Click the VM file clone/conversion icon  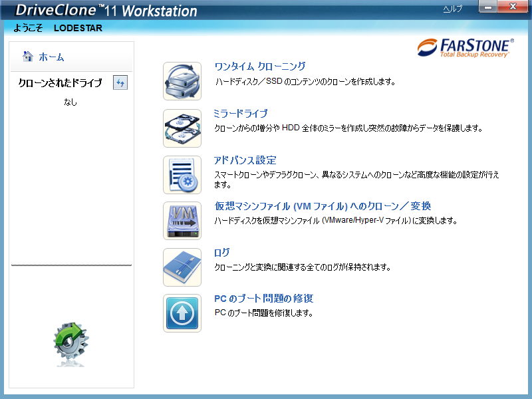182,221
